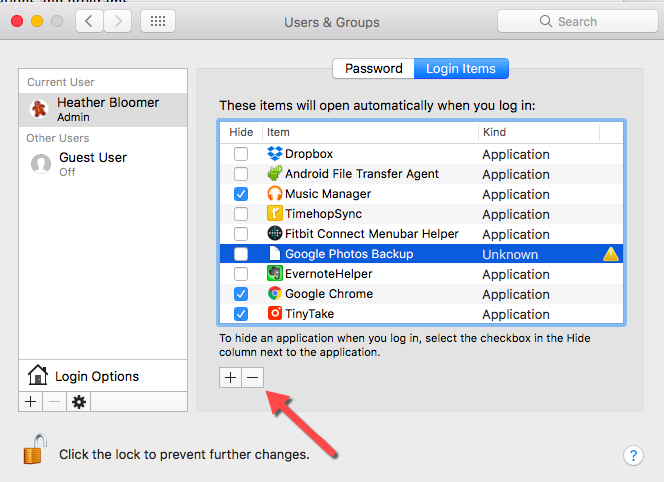The height and width of the screenshot is (482, 664).
Task: Click Application kind in Dropbox row
Action: pyautogui.click(x=516, y=155)
